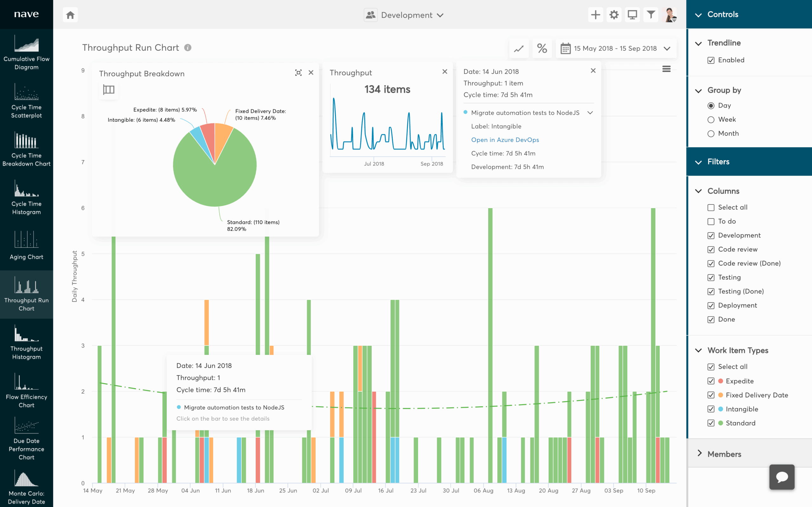Screen dimensions: 812x507
Task: Open the board settings gear icon
Action: (x=614, y=15)
